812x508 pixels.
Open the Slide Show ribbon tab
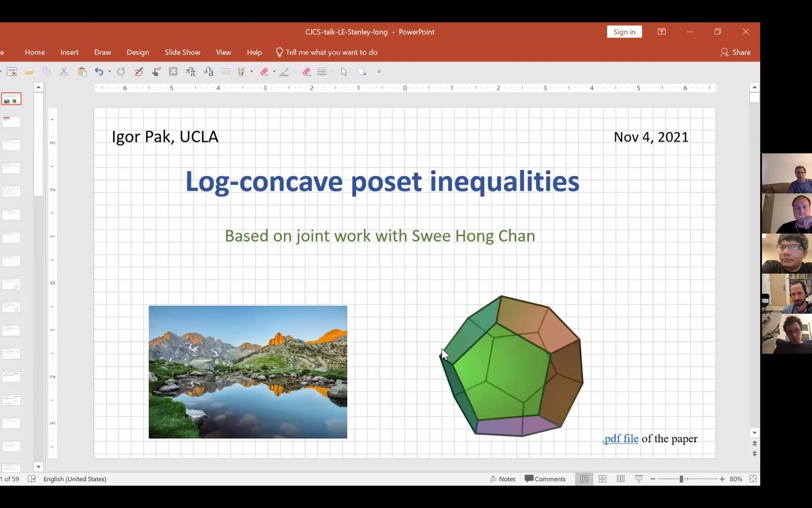pyautogui.click(x=182, y=52)
